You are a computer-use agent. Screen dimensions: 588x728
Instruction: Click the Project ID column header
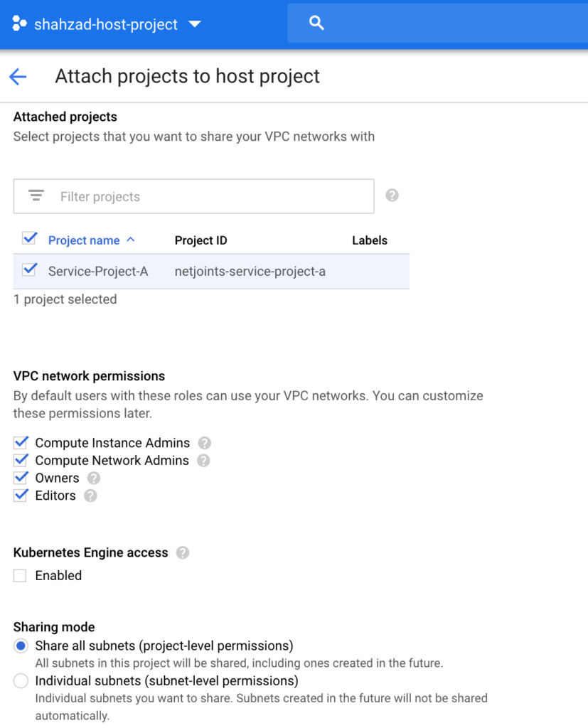[201, 240]
